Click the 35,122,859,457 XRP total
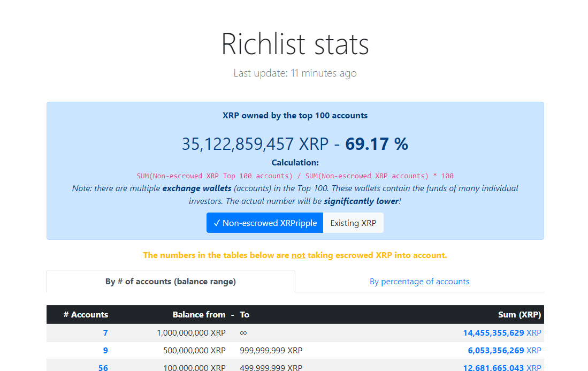588x371 pixels. (x=255, y=144)
